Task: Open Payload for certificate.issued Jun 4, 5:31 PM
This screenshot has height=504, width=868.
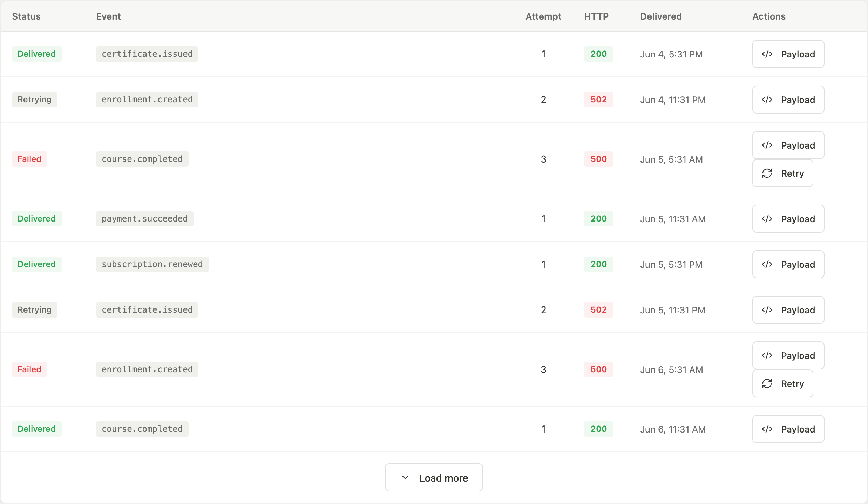Action: click(x=788, y=54)
